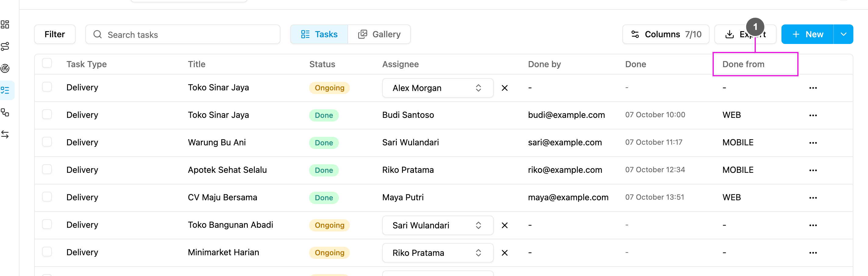Image resolution: width=868 pixels, height=276 pixels.
Task: Select the task list icon in sidebar
Action: [5, 90]
